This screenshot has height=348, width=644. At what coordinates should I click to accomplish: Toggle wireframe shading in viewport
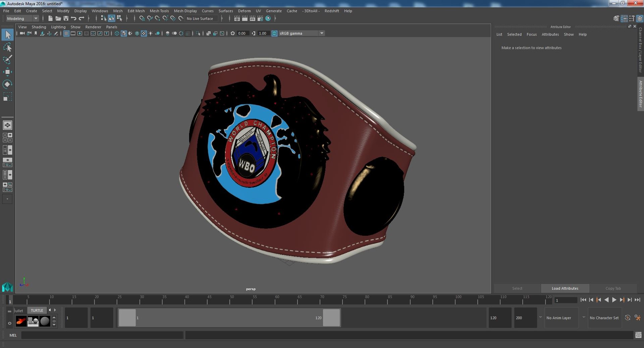tap(117, 33)
